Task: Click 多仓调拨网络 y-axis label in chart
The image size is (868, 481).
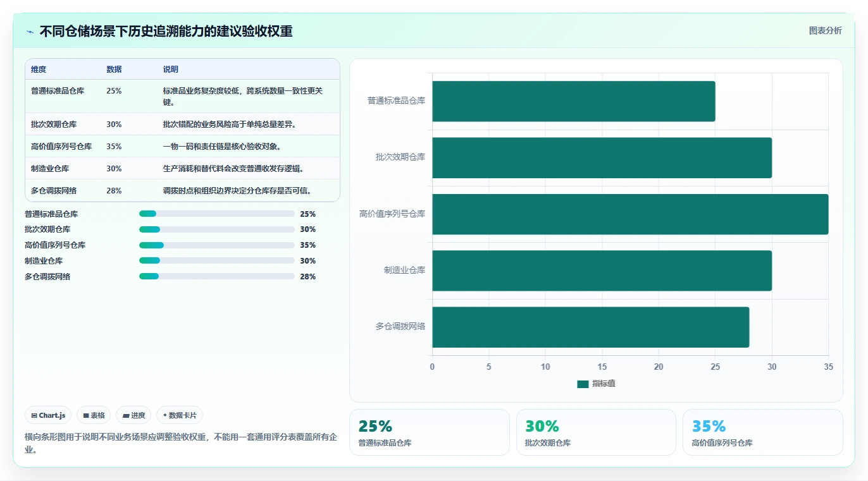Action: click(400, 327)
